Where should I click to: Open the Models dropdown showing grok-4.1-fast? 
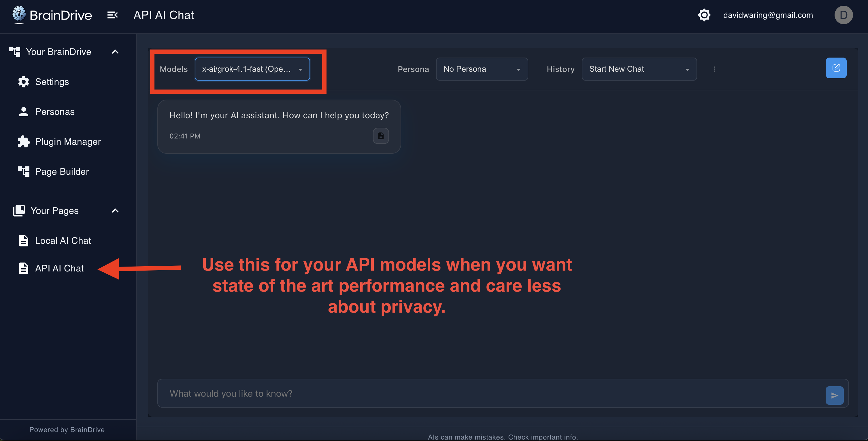(252, 69)
